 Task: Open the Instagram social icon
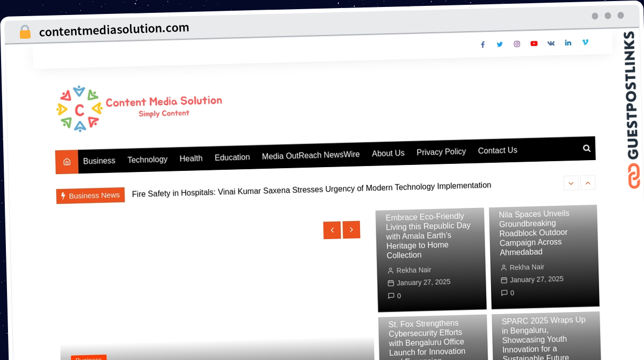click(517, 44)
